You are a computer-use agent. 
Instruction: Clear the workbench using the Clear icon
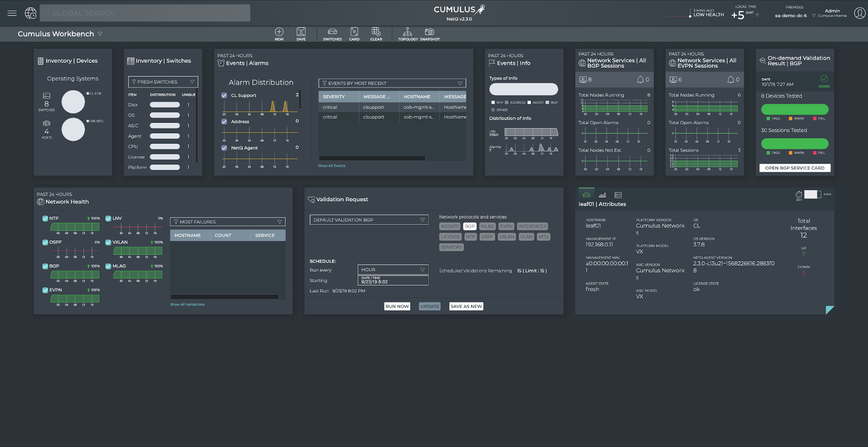376,34
